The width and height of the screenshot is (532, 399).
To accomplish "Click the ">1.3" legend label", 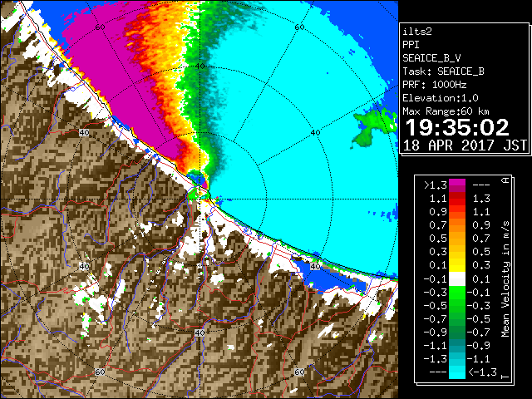I will click(436, 185).
